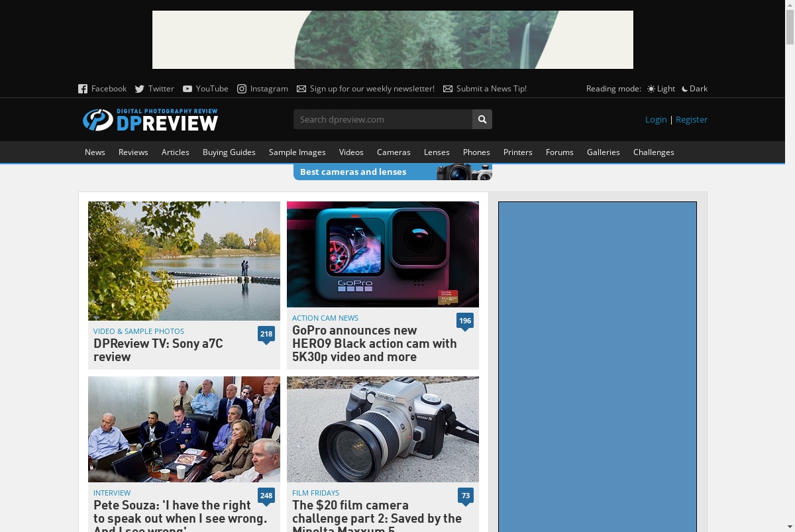The height and width of the screenshot is (532, 795).
Task: Click 'INTERVIEW' category label
Action: pos(112,493)
